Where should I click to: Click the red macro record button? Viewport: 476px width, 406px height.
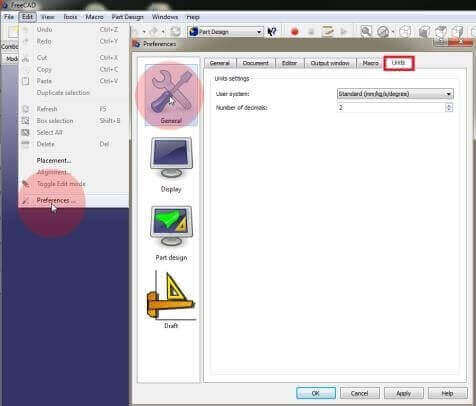294,32
